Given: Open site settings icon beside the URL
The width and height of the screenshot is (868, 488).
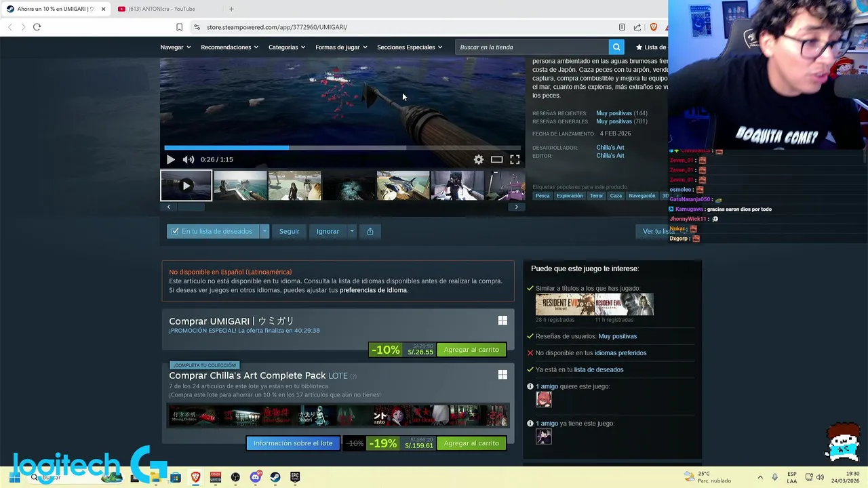Looking at the screenshot, I should (x=197, y=27).
